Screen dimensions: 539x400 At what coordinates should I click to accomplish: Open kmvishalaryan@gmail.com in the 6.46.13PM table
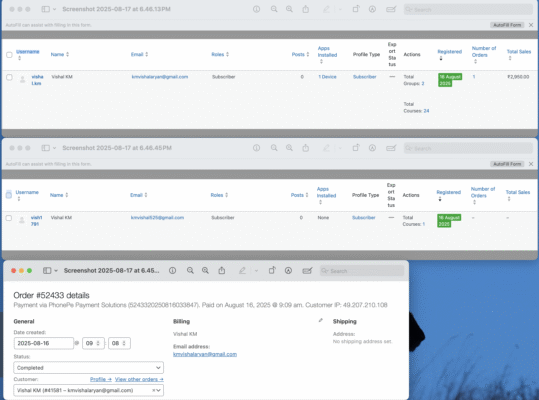coord(160,77)
